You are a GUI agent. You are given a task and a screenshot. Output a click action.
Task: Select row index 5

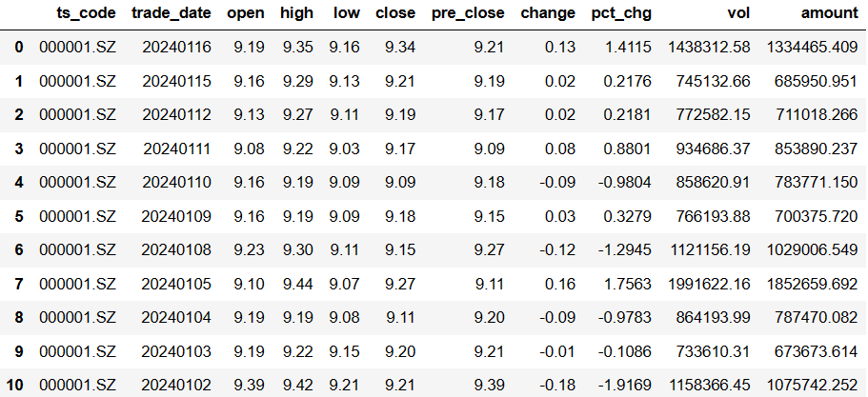point(19,216)
